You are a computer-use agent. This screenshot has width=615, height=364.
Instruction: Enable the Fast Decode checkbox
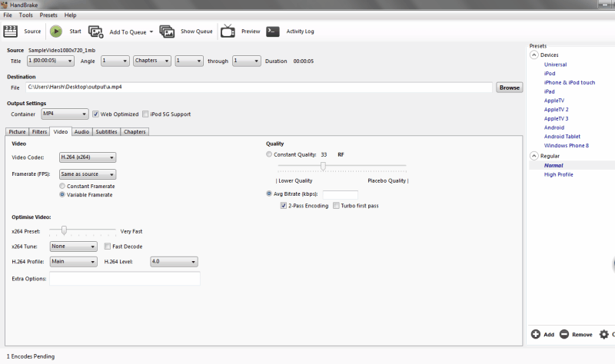[108, 247]
